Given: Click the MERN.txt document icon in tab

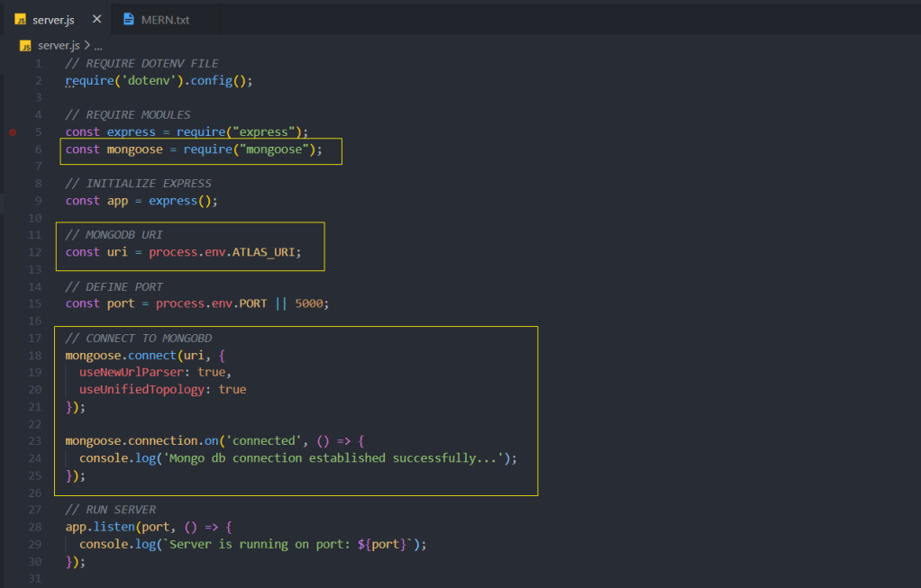Looking at the screenshot, I should (x=129, y=19).
